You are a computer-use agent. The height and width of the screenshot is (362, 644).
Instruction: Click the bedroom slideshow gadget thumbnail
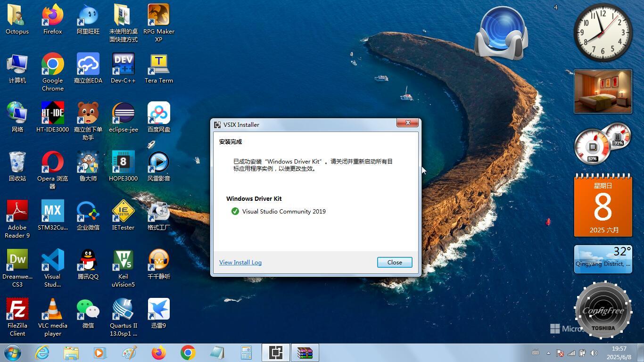pyautogui.click(x=603, y=91)
